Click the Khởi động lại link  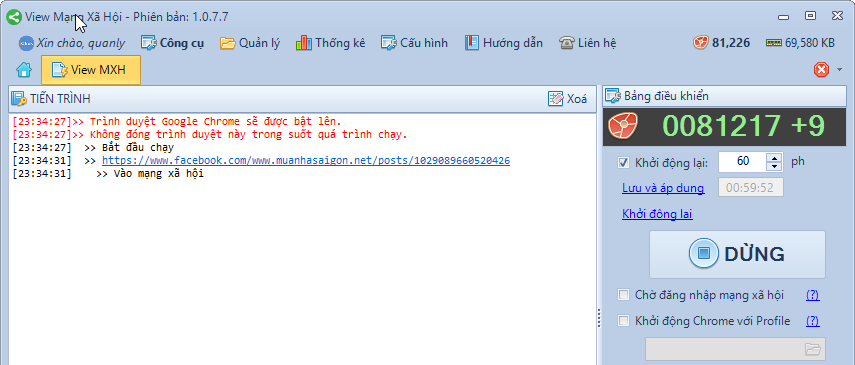[657, 214]
